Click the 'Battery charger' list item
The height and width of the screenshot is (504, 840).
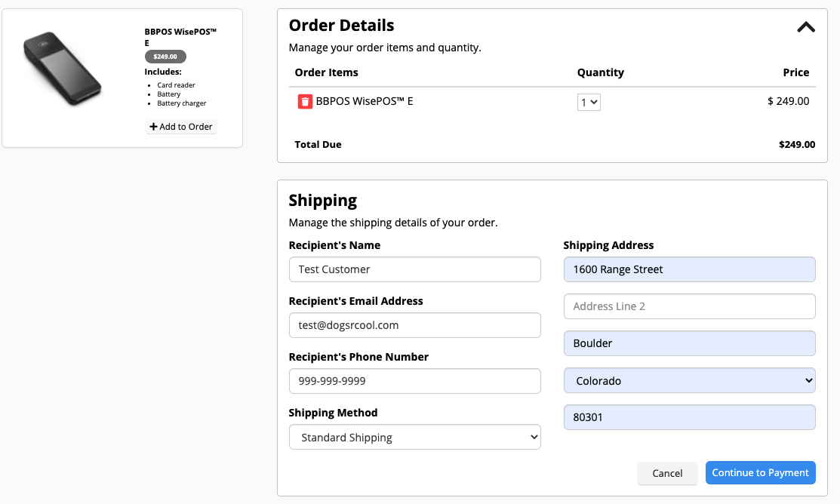coord(182,103)
